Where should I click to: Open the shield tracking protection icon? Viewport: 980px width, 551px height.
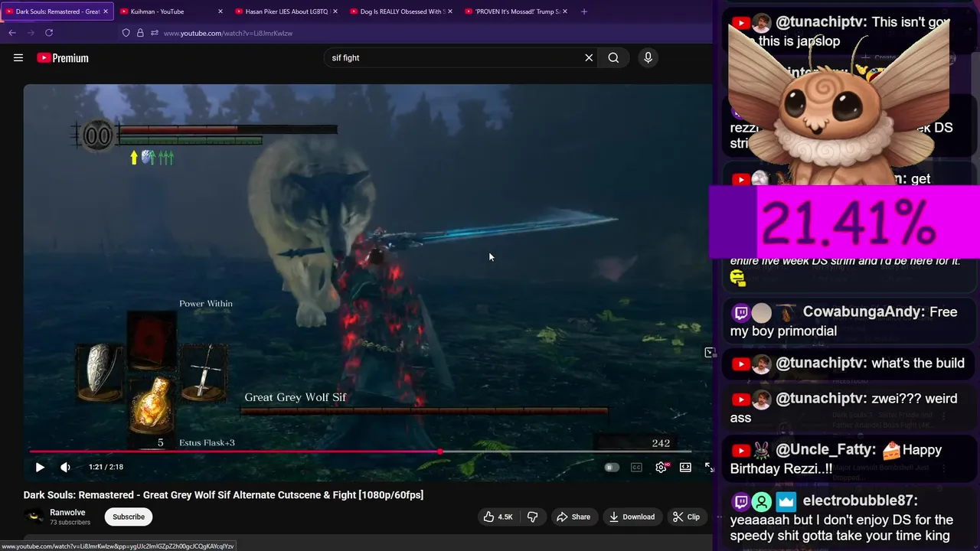126,33
